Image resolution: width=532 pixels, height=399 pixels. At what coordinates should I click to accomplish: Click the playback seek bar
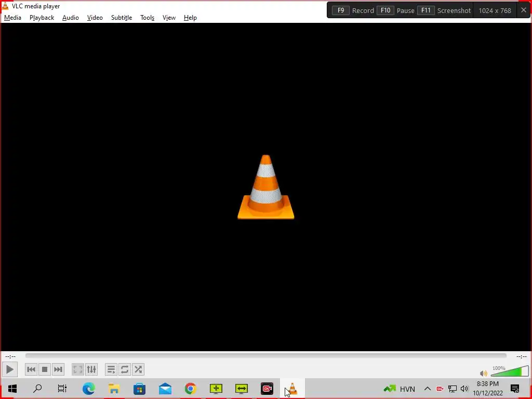coord(265,355)
